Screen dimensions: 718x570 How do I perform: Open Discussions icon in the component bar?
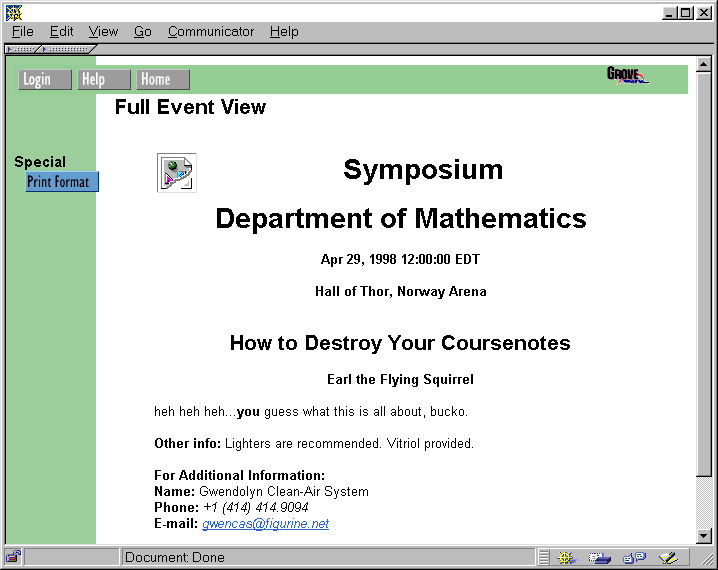(x=634, y=557)
